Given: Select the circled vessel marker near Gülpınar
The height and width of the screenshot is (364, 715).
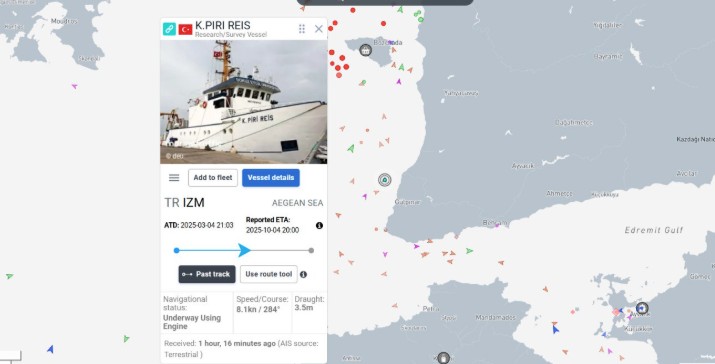Looking at the screenshot, I should click(385, 180).
